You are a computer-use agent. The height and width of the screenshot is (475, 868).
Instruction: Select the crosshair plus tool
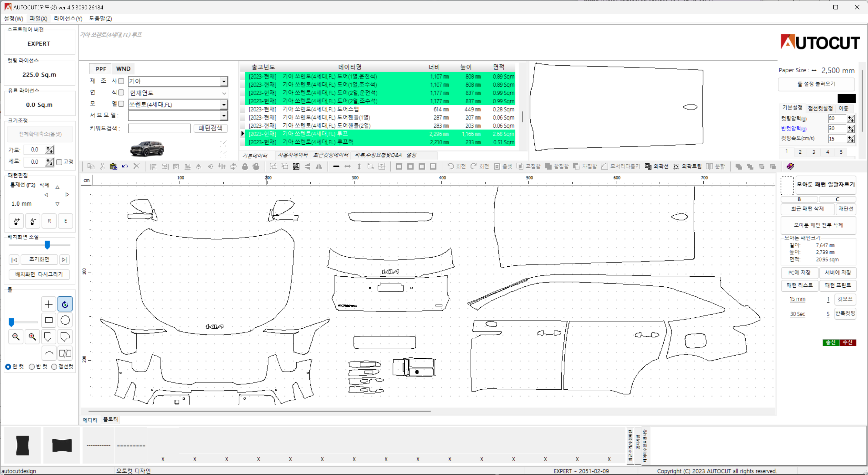(x=49, y=304)
